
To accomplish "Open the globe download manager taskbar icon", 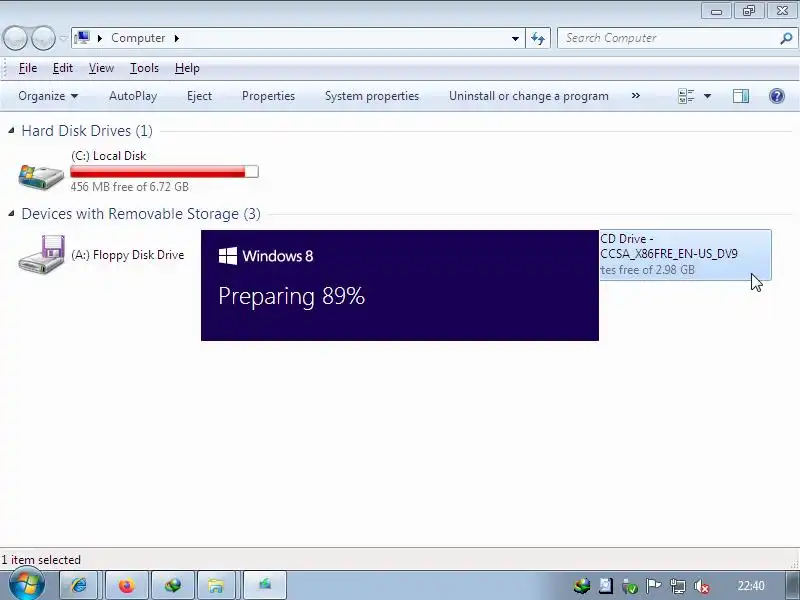I will click(172, 585).
